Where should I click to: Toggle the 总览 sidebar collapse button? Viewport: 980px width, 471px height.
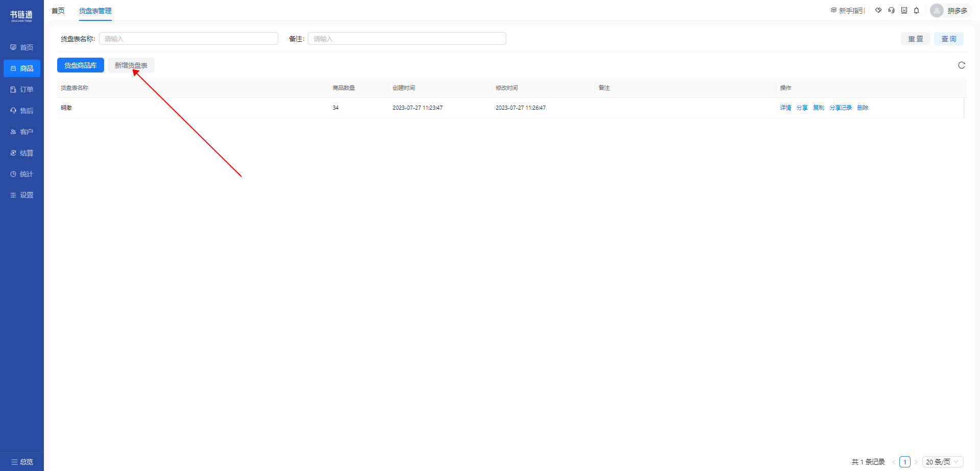point(22,462)
